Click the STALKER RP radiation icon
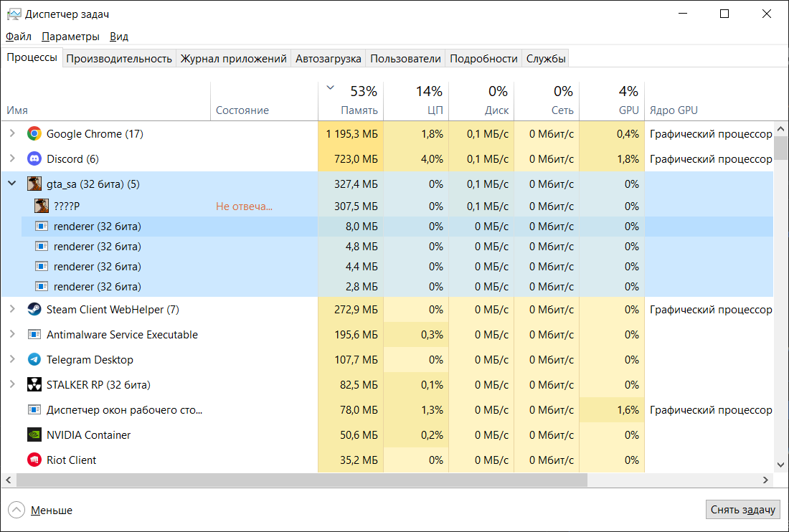 pos(34,385)
